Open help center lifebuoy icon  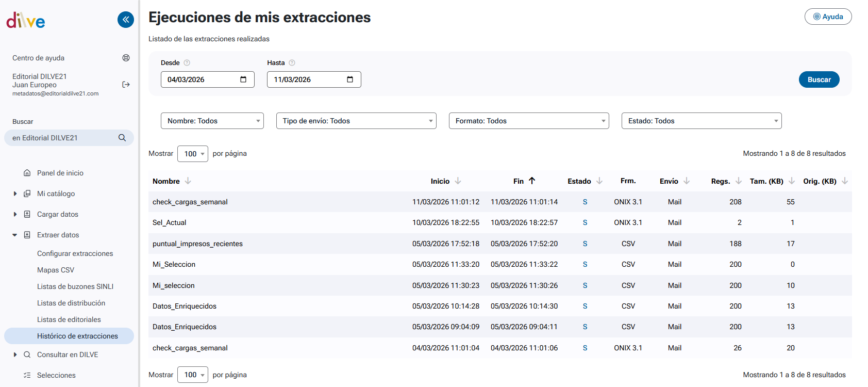click(126, 58)
